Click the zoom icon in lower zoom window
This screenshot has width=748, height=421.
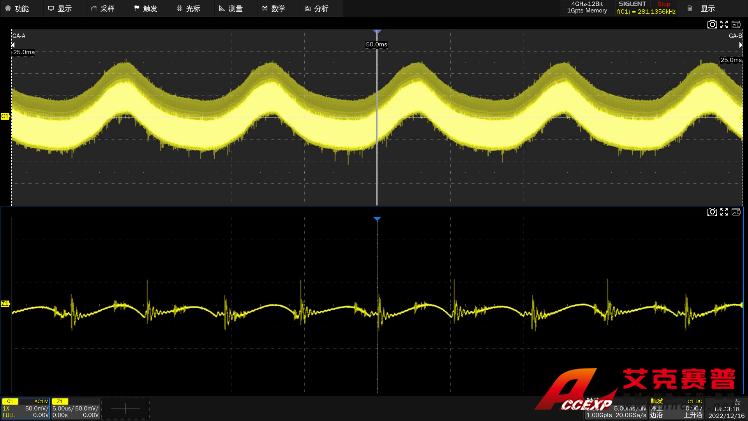click(x=724, y=212)
